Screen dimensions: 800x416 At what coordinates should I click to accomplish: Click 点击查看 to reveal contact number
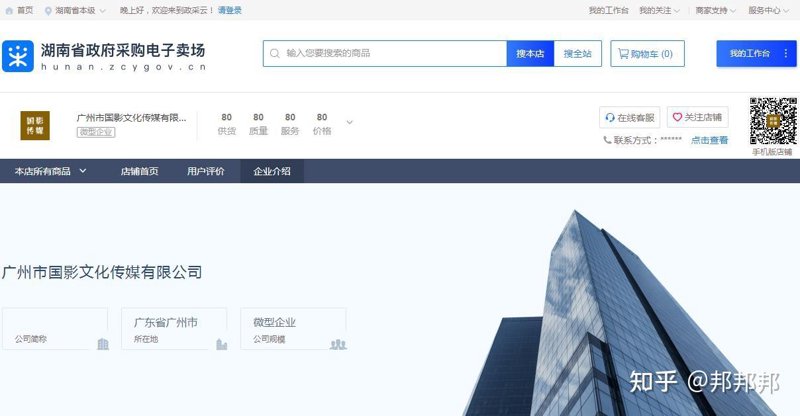710,140
